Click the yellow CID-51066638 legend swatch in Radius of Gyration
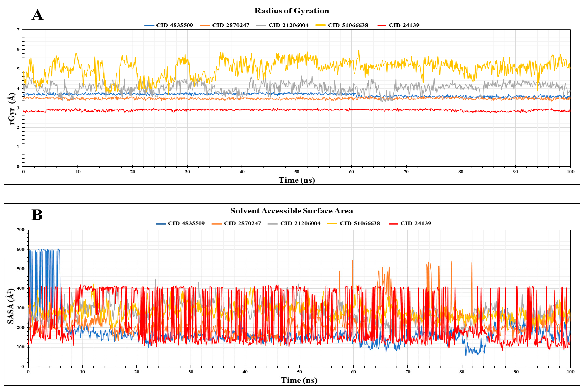Image resolution: width=584 pixels, height=392 pixels. tap(321, 25)
